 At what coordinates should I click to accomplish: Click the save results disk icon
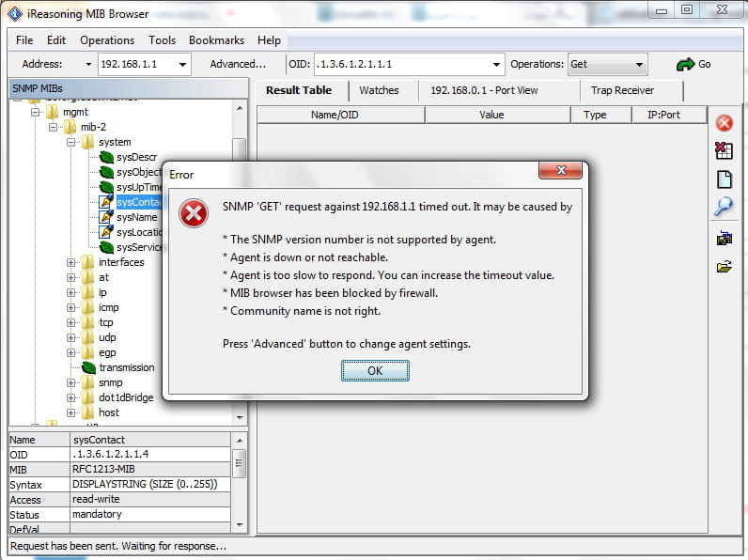[x=725, y=238]
